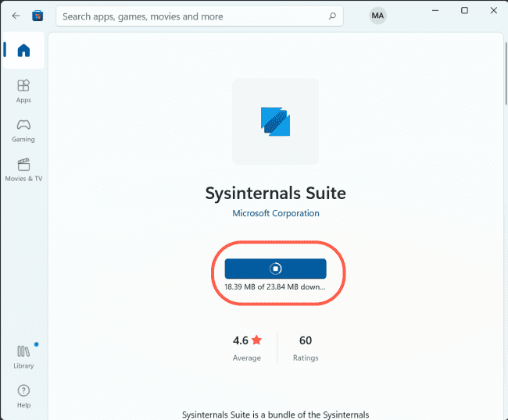The width and height of the screenshot is (508, 420).
Task: Go to Home in the sidebar
Action: [23, 51]
